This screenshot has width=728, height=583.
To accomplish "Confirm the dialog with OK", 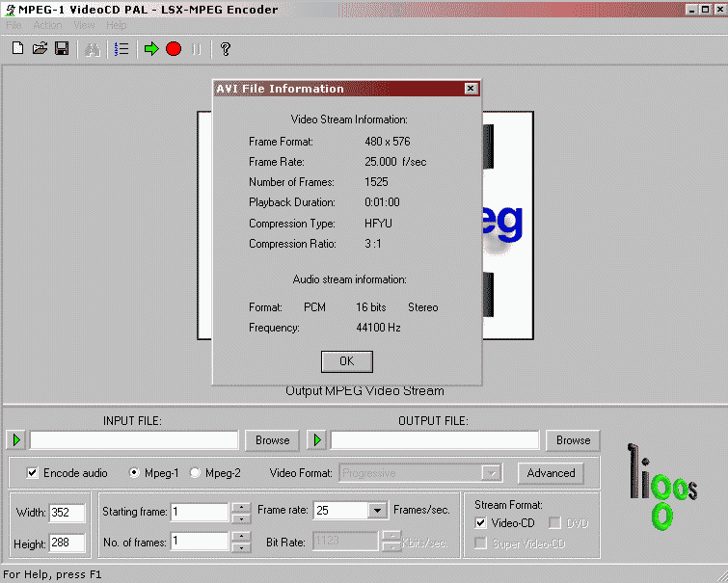I will click(347, 361).
